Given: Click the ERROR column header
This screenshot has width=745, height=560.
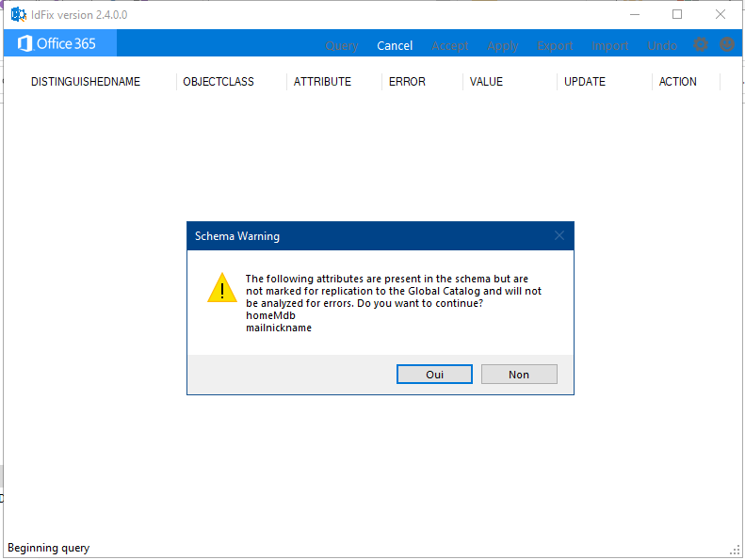Looking at the screenshot, I should point(407,82).
